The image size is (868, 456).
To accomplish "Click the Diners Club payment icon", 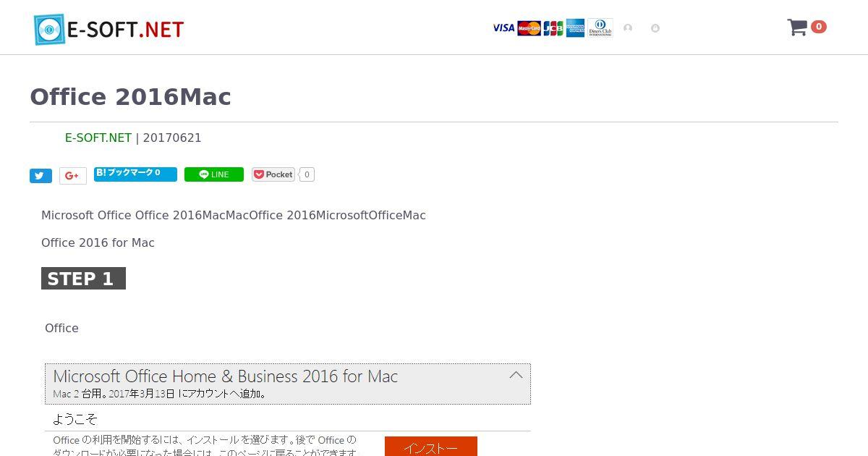I will 600,28.
